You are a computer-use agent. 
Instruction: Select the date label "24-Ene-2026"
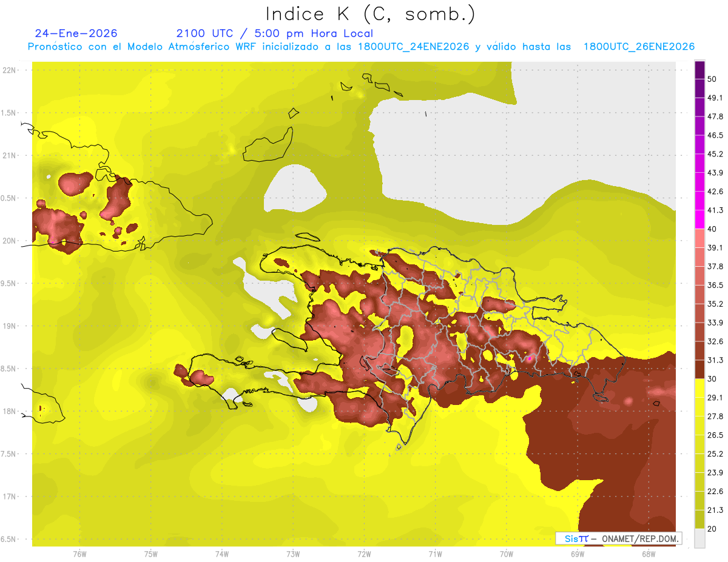(x=76, y=33)
